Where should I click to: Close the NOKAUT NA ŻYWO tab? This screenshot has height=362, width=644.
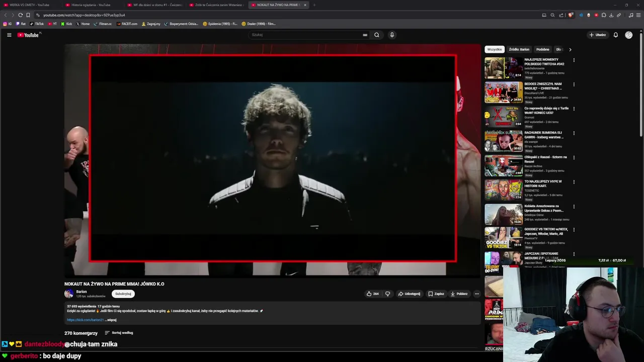click(305, 5)
